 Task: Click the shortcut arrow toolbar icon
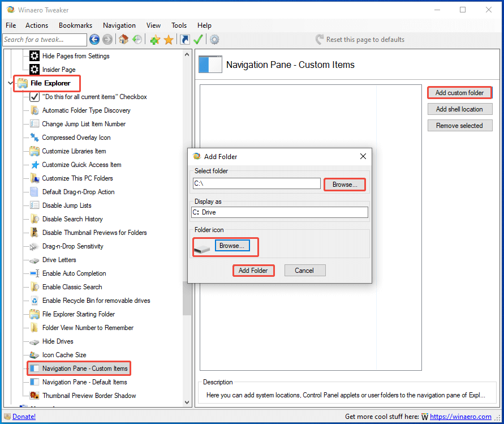coord(184,40)
